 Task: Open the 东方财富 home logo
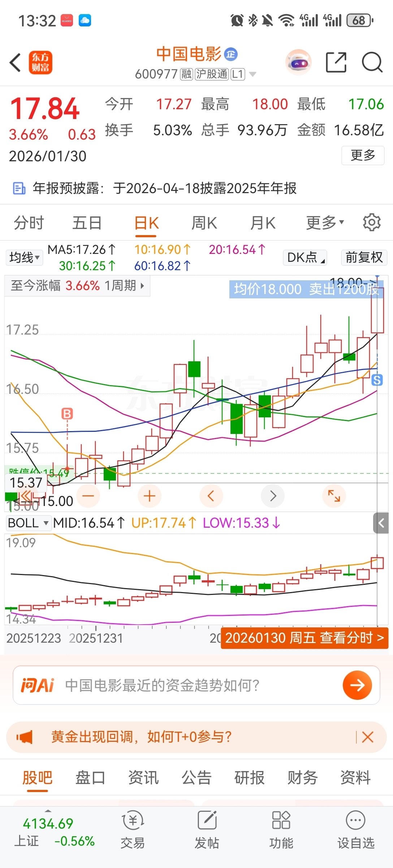coord(40,63)
